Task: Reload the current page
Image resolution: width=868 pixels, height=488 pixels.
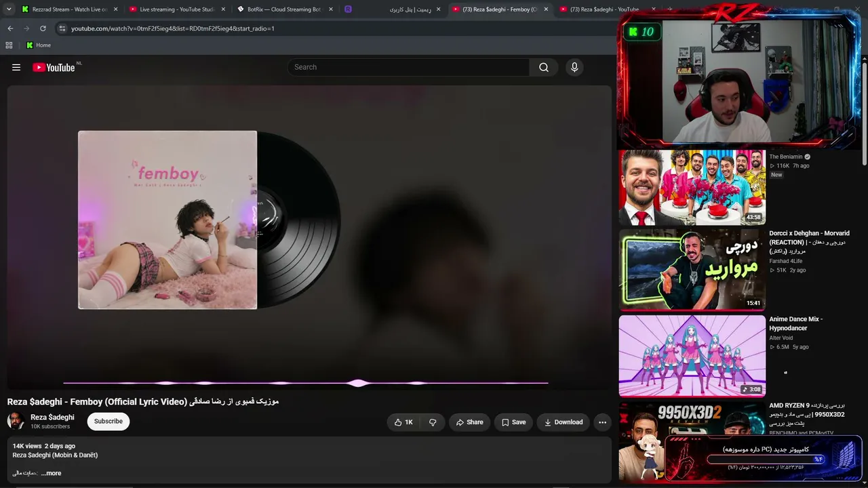Action: click(43, 28)
